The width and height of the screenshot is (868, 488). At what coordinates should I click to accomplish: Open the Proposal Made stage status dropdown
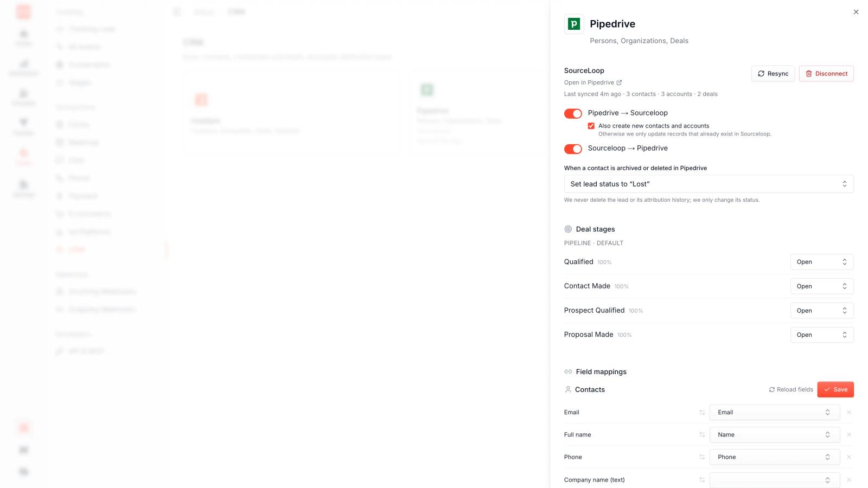[822, 335]
